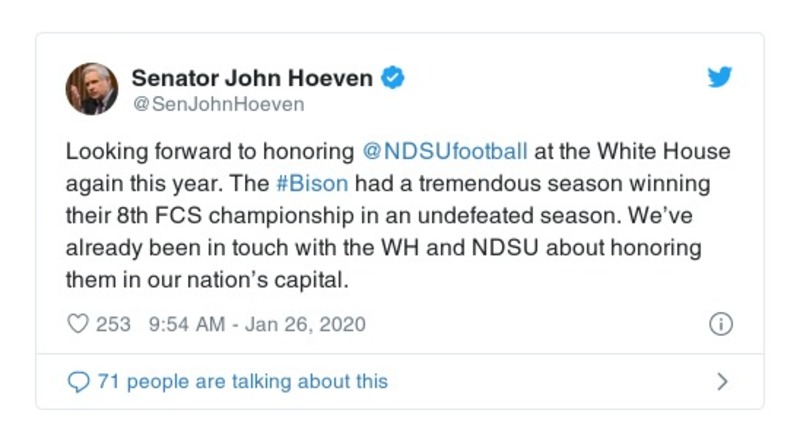Image resolution: width=800 pixels, height=445 pixels.
Task: Click the Twitter bird logo
Action: click(719, 78)
